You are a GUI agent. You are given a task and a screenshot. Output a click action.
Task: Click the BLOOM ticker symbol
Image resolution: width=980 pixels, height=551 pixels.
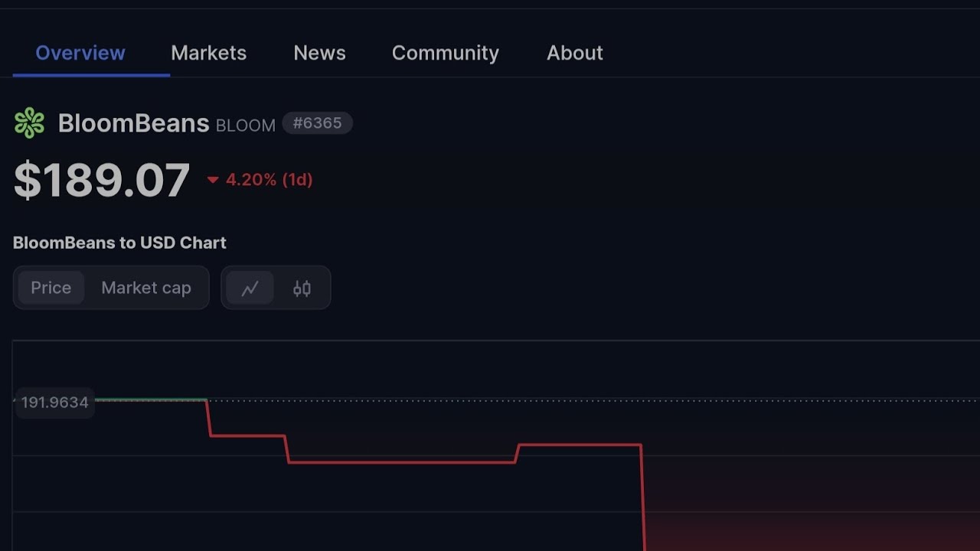click(x=245, y=126)
